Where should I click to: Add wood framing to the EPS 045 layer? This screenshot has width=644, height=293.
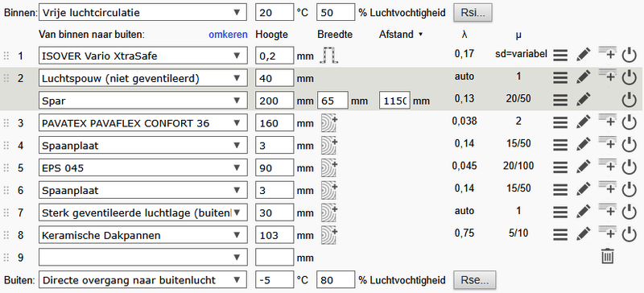point(328,167)
